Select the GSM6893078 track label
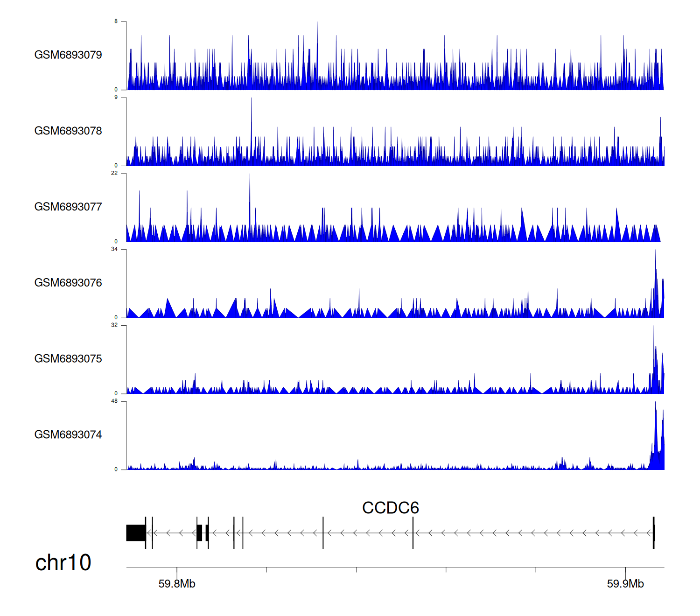700x616 pixels. click(68, 131)
